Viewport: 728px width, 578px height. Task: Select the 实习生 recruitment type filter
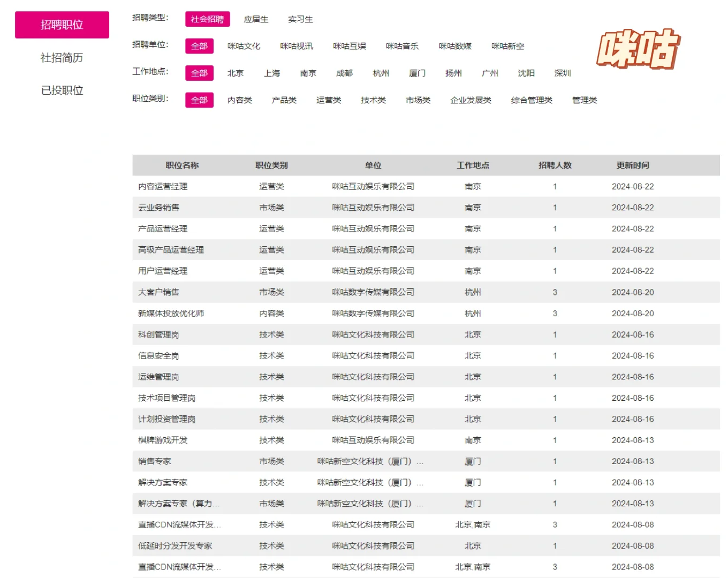pos(300,19)
